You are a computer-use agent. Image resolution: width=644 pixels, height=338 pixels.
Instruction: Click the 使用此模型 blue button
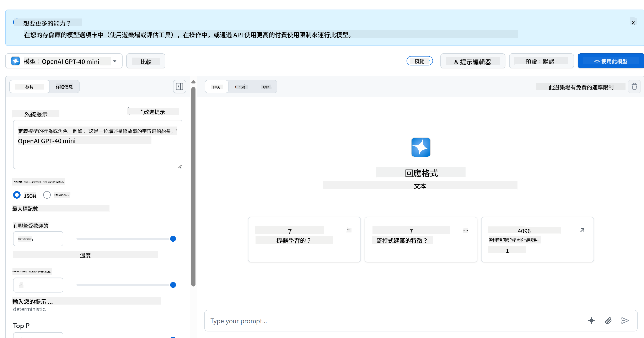pyautogui.click(x=610, y=61)
